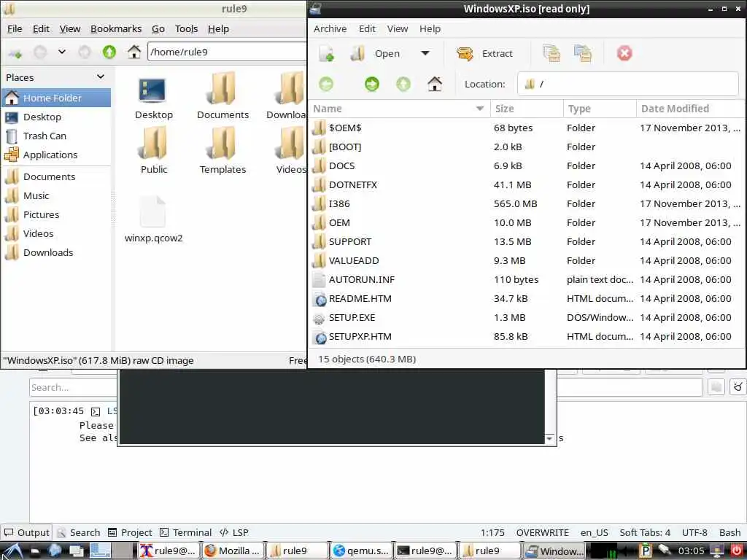This screenshot has height=560, width=747.
Task: Select the SETUPXP.HTM file
Action: pyautogui.click(x=527, y=337)
